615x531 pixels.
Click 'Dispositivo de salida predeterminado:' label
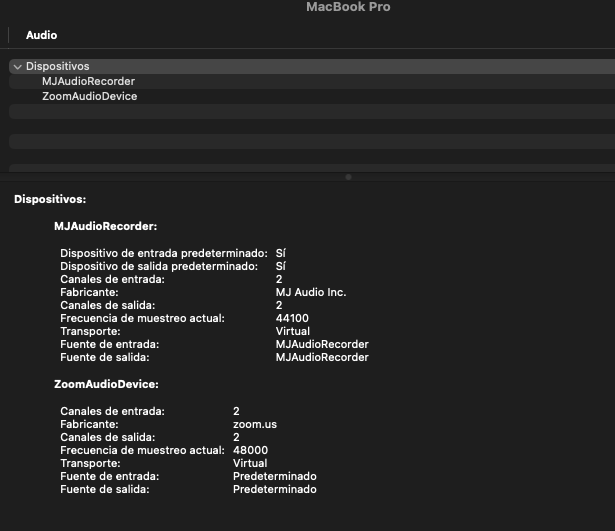[x=159, y=266]
